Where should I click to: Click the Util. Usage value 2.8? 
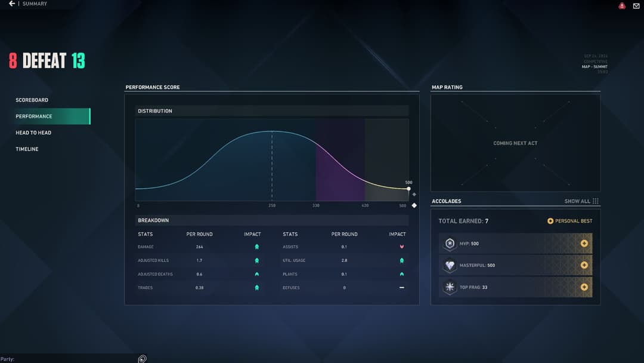(344, 261)
